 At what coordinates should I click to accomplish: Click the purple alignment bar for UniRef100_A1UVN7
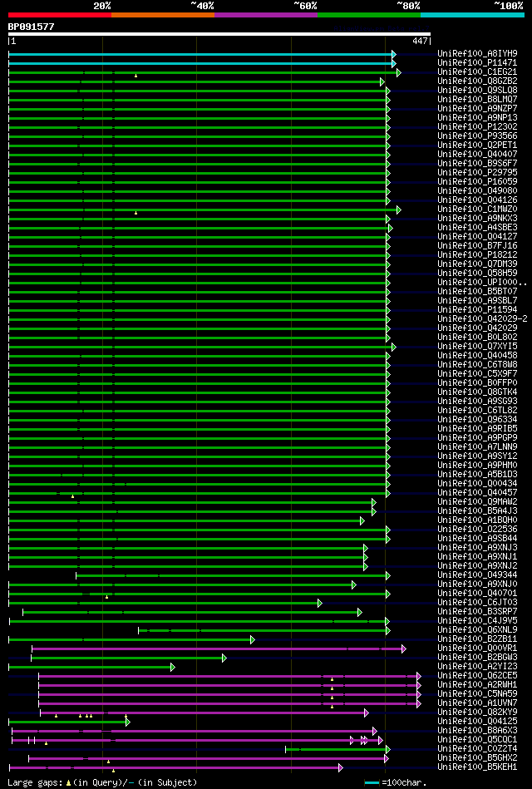coord(229,703)
